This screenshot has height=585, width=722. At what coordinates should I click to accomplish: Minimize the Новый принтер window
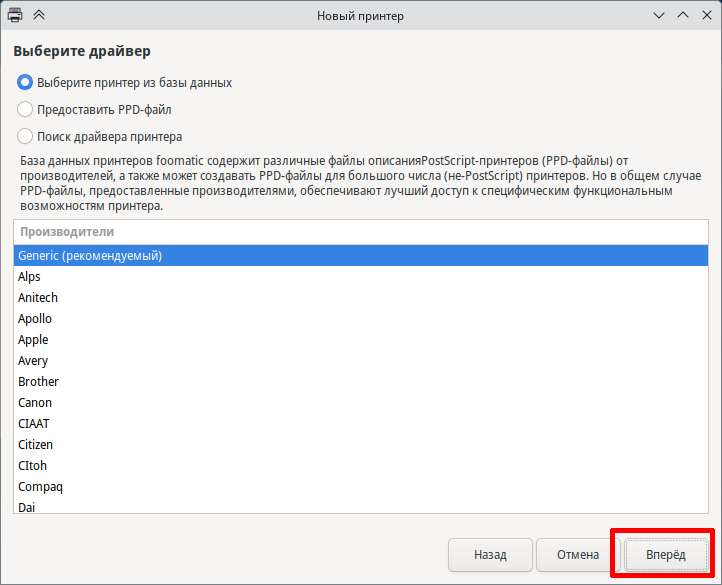coord(659,16)
